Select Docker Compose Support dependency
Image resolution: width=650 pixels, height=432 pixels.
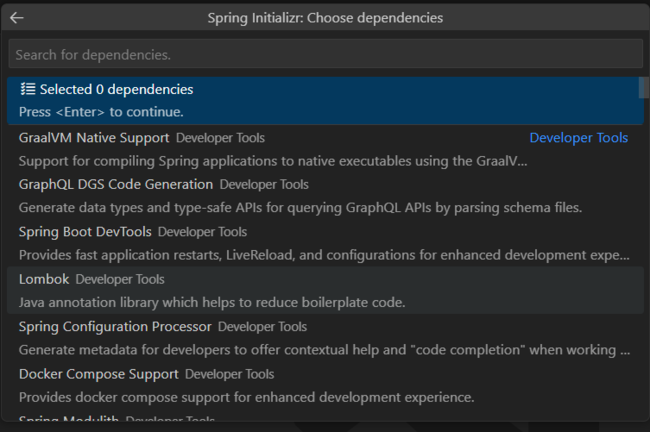click(x=98, y=374)
